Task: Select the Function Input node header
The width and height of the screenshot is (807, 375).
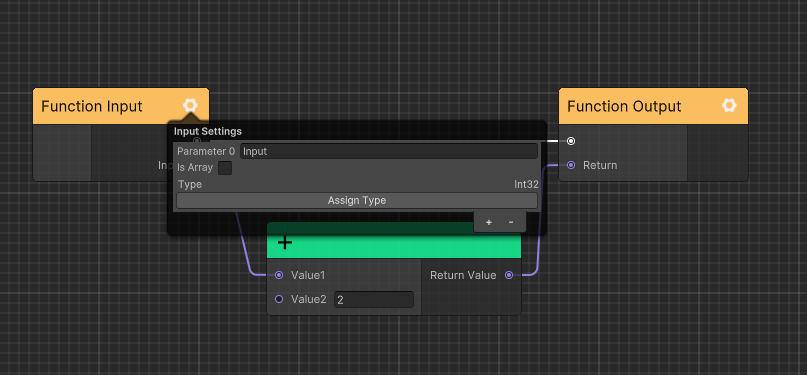Action: (x=121, y=106)
